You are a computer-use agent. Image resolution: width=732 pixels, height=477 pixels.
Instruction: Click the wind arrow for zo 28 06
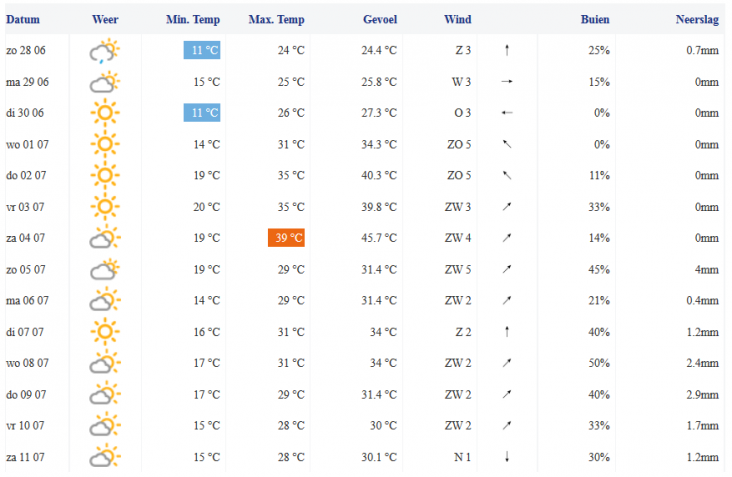507,50
